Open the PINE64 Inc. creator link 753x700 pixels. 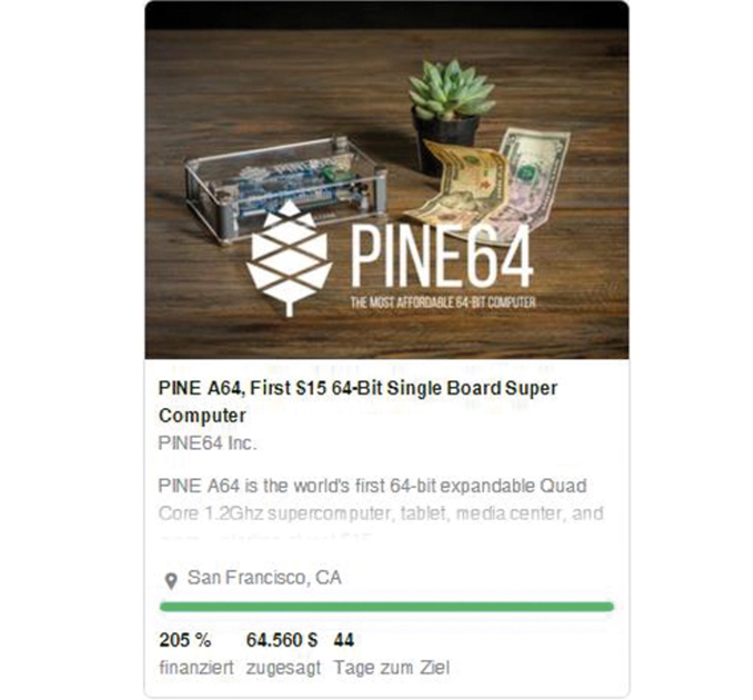click(207, 443)
